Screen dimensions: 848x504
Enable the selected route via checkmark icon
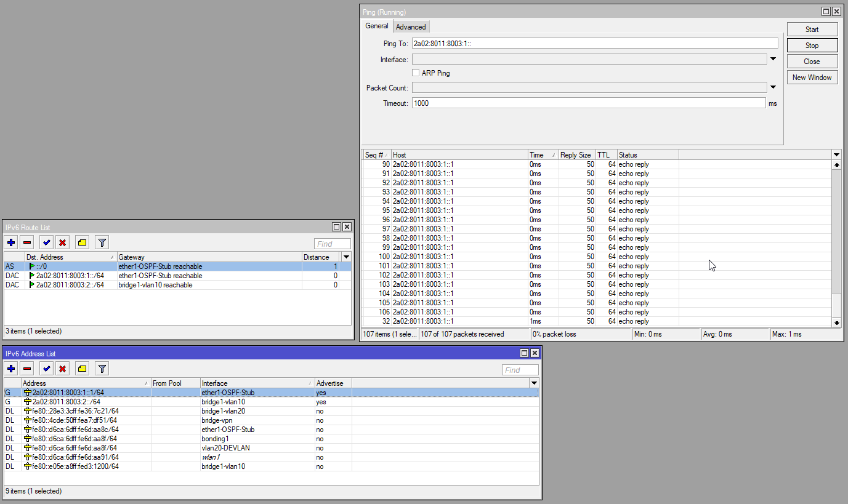[x=46, y=242]
